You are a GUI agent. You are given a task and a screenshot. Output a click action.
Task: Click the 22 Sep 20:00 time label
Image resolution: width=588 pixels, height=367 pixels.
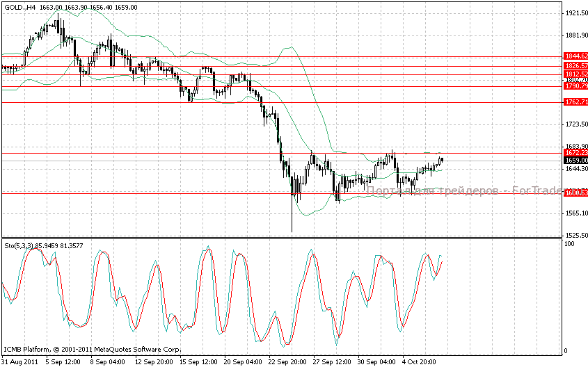pos(287,361)
